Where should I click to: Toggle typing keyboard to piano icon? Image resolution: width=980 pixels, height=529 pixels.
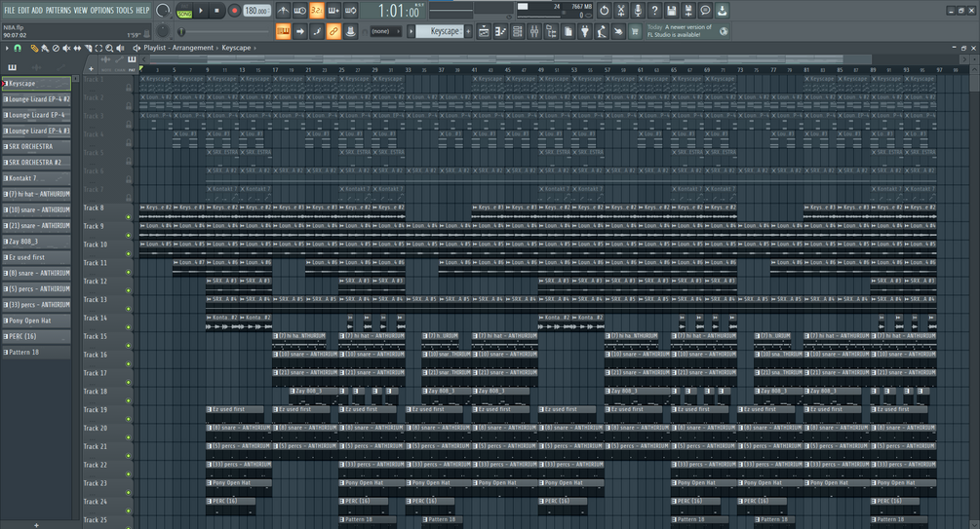pyautogui.click(x=283, y=31)
